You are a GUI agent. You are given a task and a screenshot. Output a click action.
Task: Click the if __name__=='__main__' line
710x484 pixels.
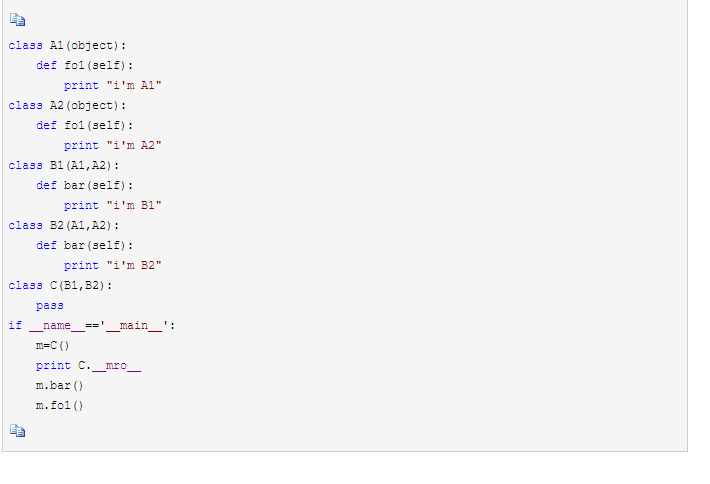tap(92, 325)
